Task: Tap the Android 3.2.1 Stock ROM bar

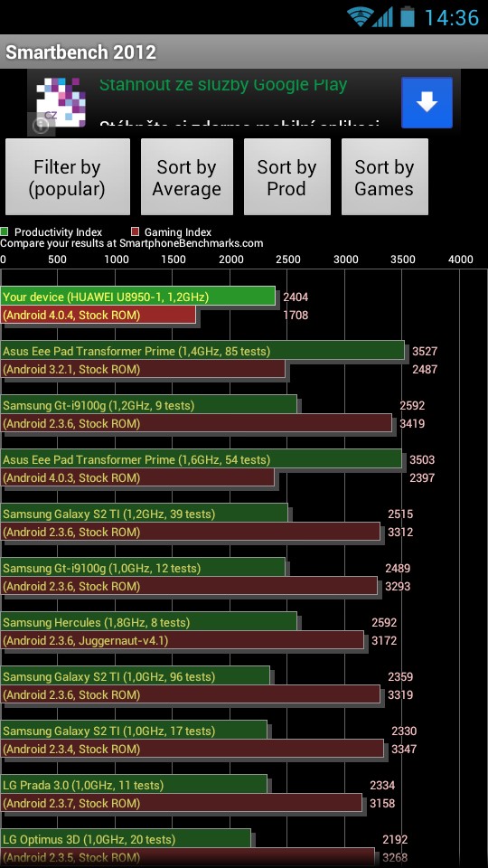Action: point(143,369)
